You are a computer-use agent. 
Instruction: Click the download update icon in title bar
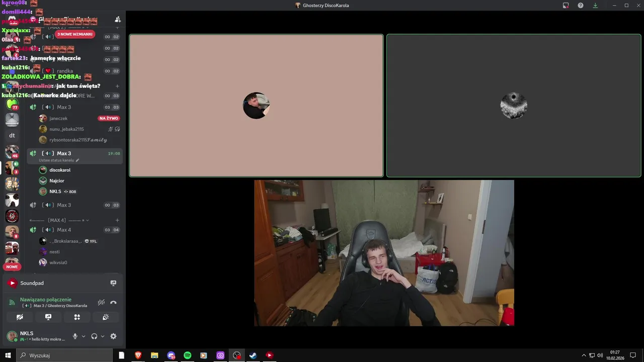tap(595, 6)
